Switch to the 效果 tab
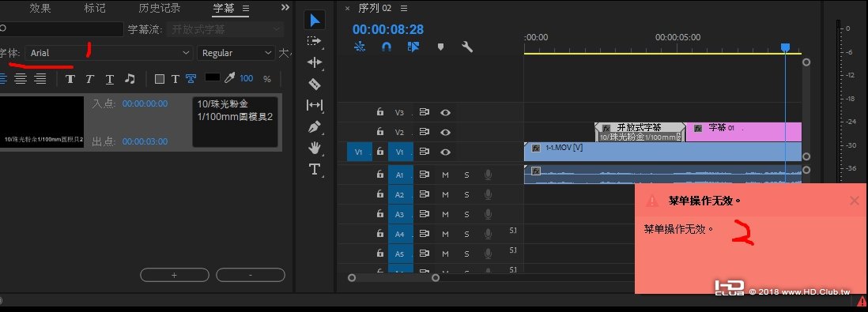The image size is (868, 312). tap(40, 9)
